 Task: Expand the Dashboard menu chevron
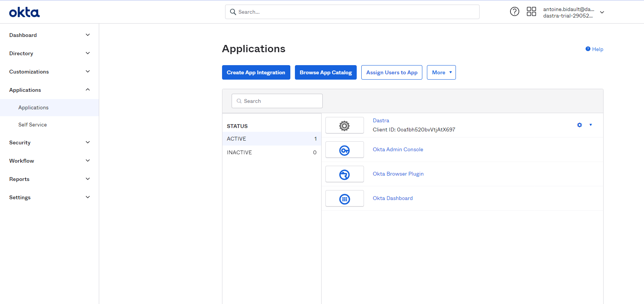click(x=88, y=35)
